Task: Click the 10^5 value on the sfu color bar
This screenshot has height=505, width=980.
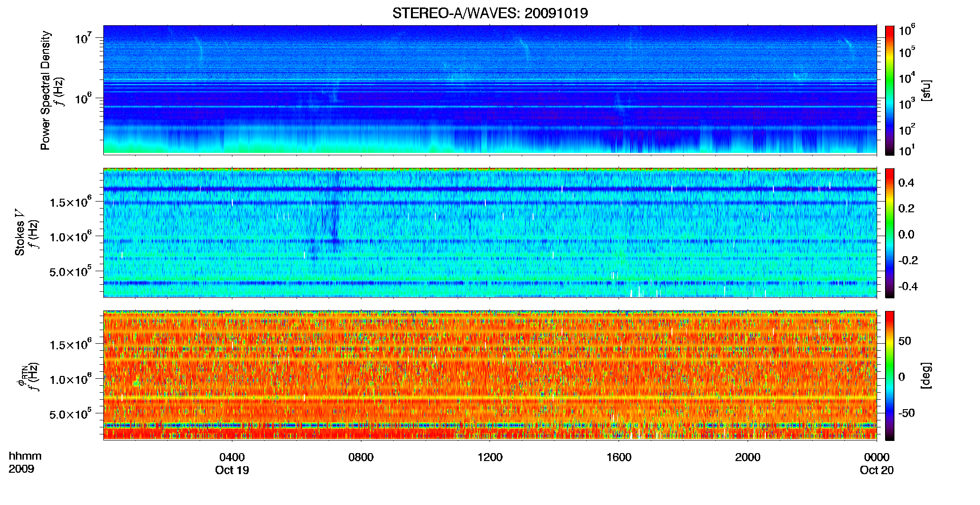Action: coord(907,52)
